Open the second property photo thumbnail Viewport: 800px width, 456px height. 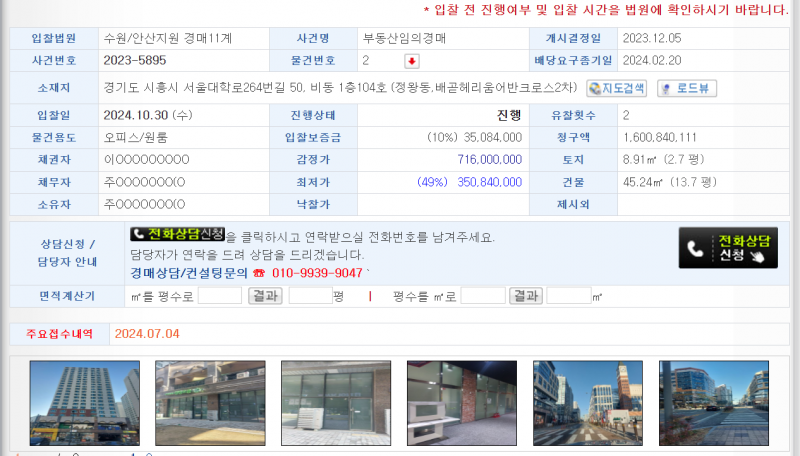(210, 403)
